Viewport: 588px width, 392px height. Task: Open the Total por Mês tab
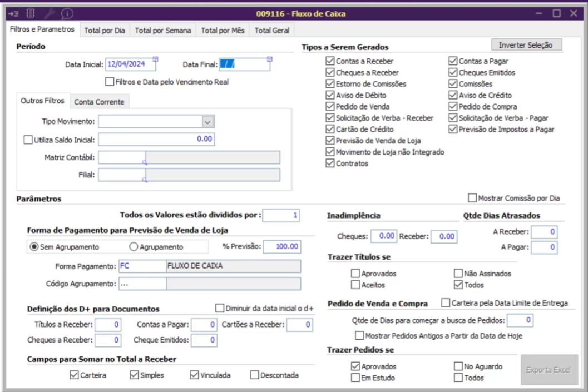tap(223, 31)
